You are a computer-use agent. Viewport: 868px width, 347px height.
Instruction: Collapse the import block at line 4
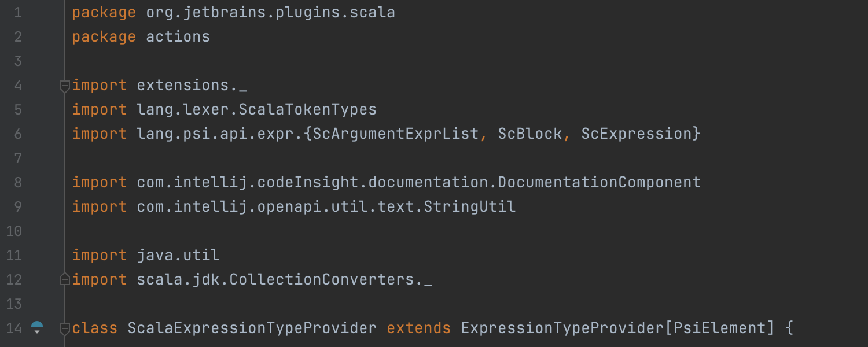point(65,86)
